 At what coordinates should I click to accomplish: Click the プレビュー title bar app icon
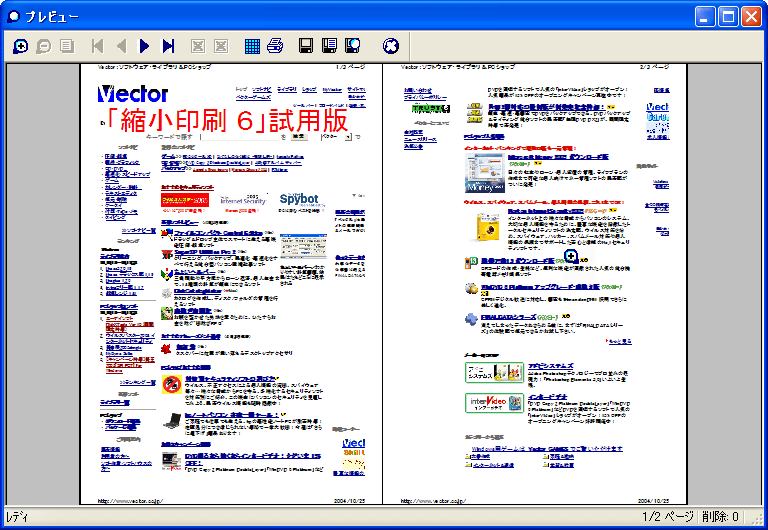[14, 17]
